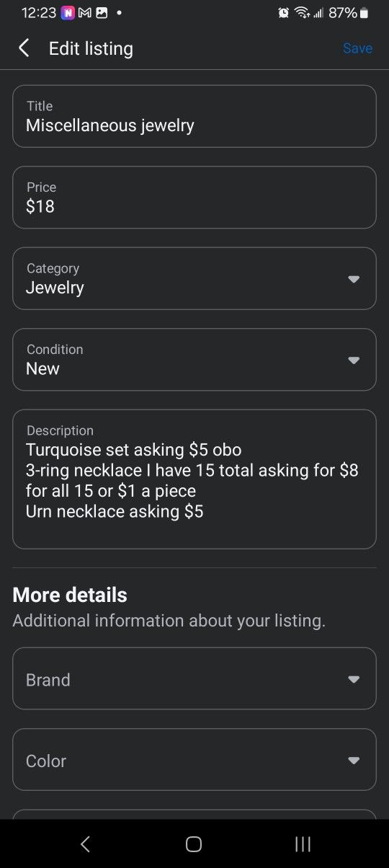Tap the Category dropdown arrow icon
389x868 pixels.
pos(353,279)
